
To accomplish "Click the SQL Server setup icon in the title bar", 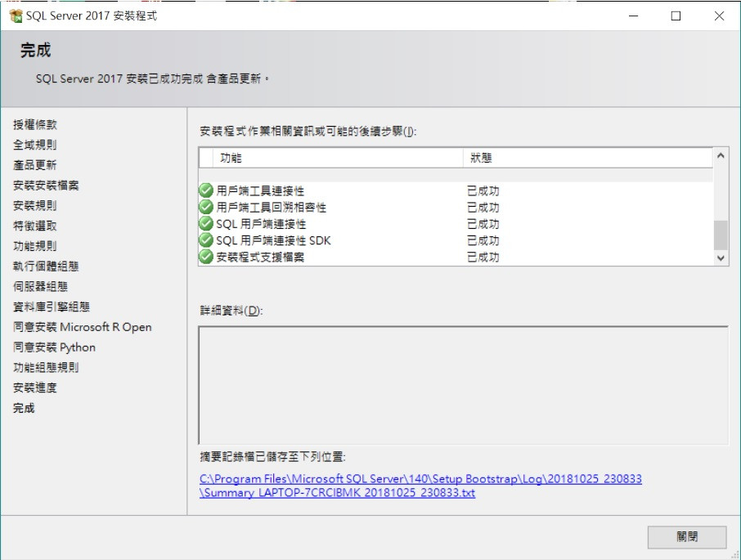I will 16,16.
